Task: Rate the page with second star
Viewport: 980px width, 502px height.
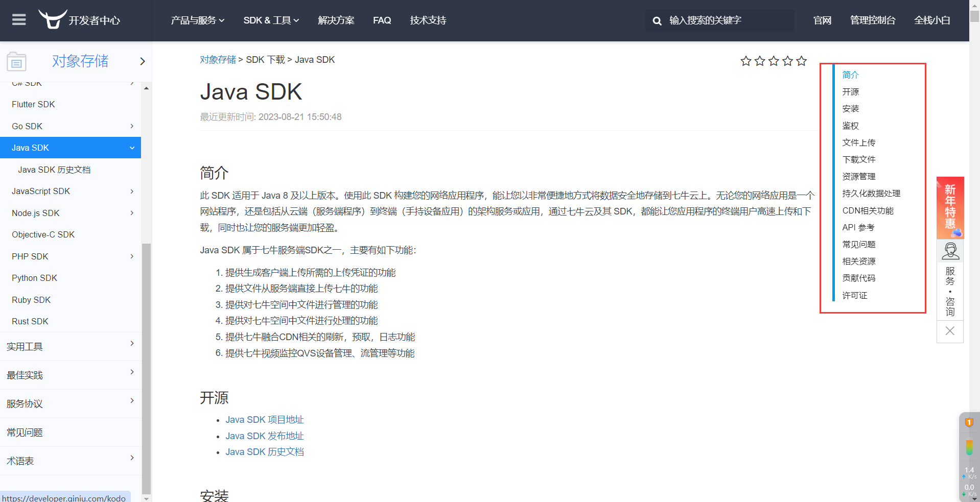Action: 760,61
